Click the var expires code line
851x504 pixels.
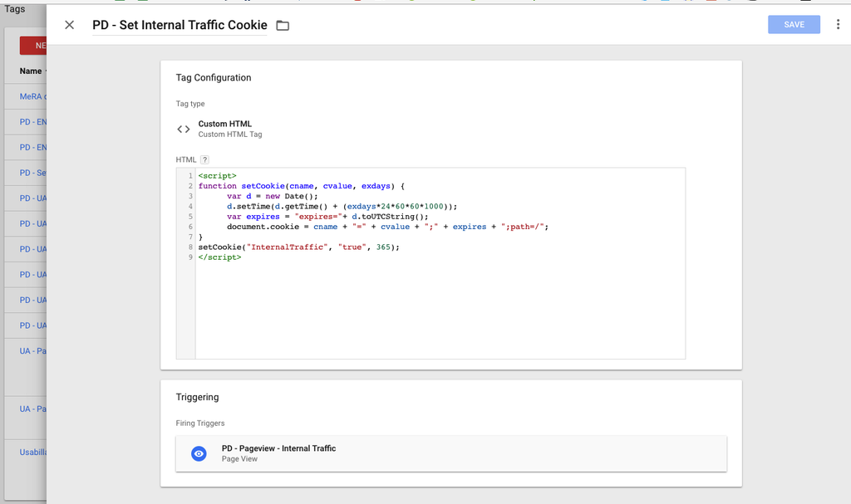tap(327, 217)
